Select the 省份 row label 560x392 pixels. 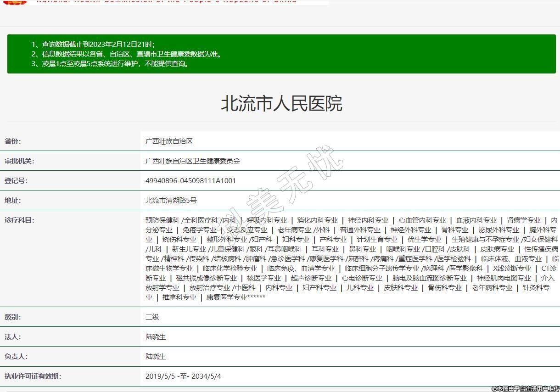pyautogui.click(x=13, y=141)
